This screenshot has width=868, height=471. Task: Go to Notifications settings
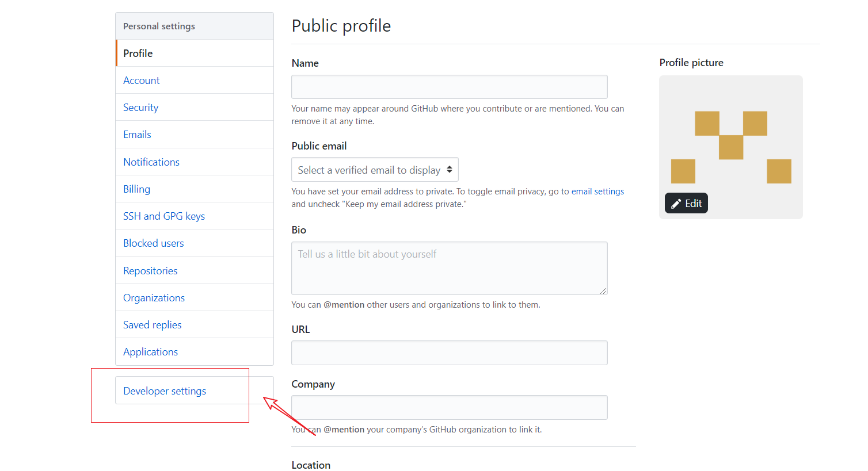click(x=195, y=162)
